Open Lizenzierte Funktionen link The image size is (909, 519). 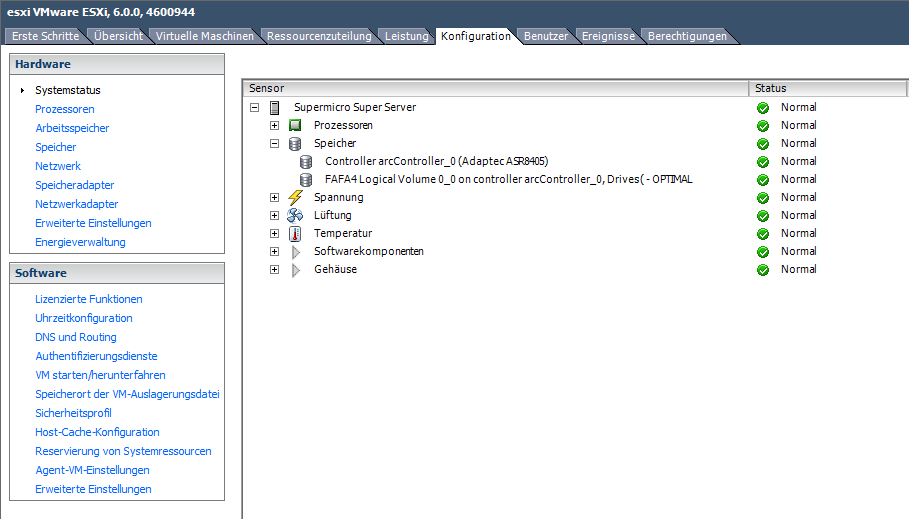(x=89, y=299)
